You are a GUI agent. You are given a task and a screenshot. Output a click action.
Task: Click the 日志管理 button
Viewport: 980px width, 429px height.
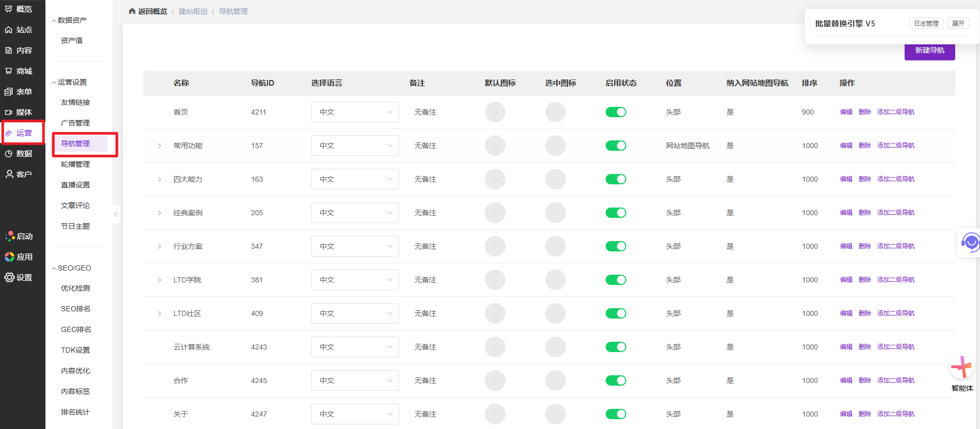(926, 24)
